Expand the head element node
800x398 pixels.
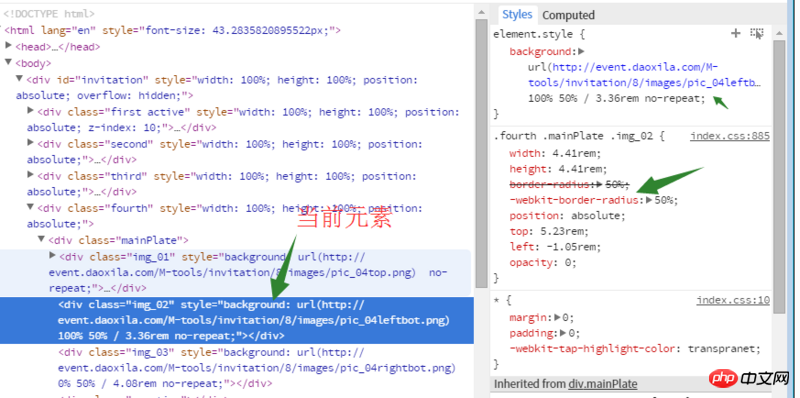coord(8,46)
